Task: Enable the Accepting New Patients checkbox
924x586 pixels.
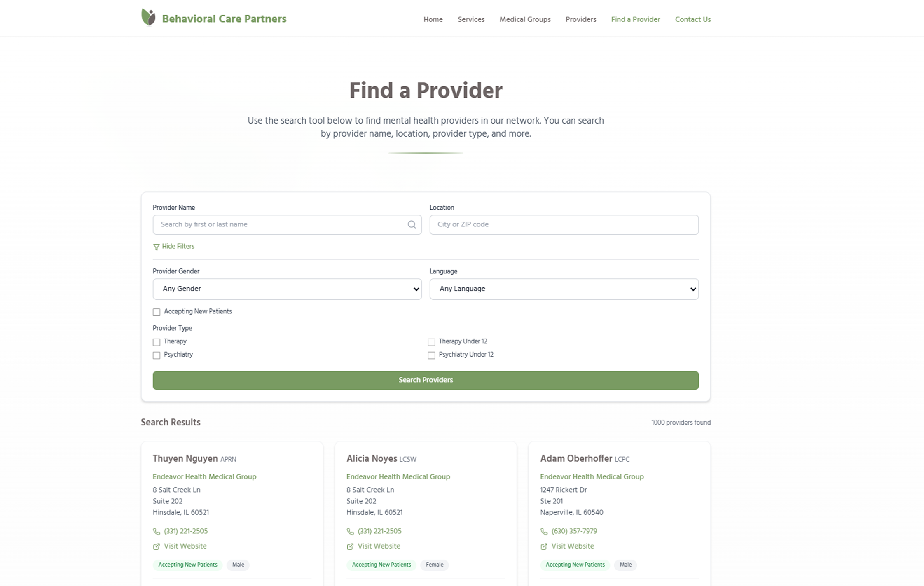Action: click(157, 312)
